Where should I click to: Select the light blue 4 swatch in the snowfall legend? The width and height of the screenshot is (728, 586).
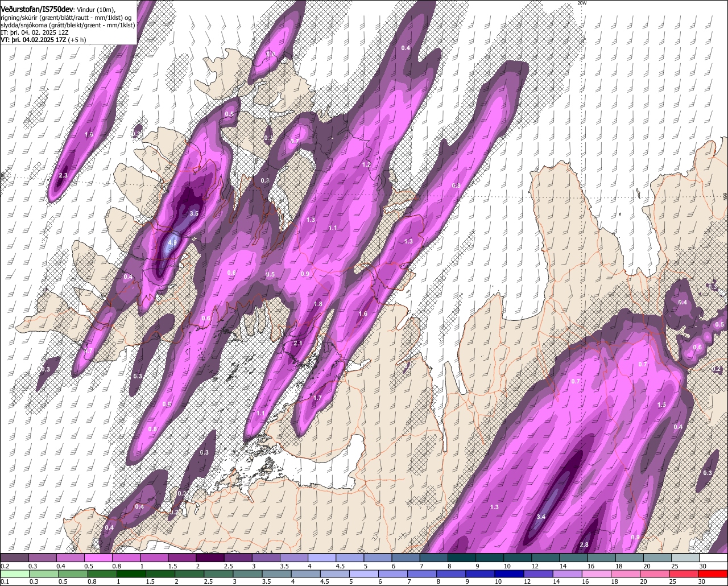coord(322,558)
